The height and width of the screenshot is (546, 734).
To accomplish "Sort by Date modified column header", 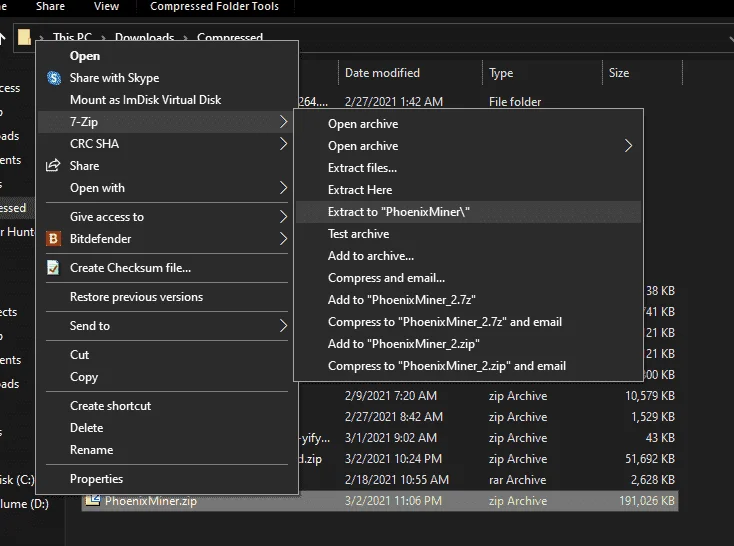I will (410, 73).
